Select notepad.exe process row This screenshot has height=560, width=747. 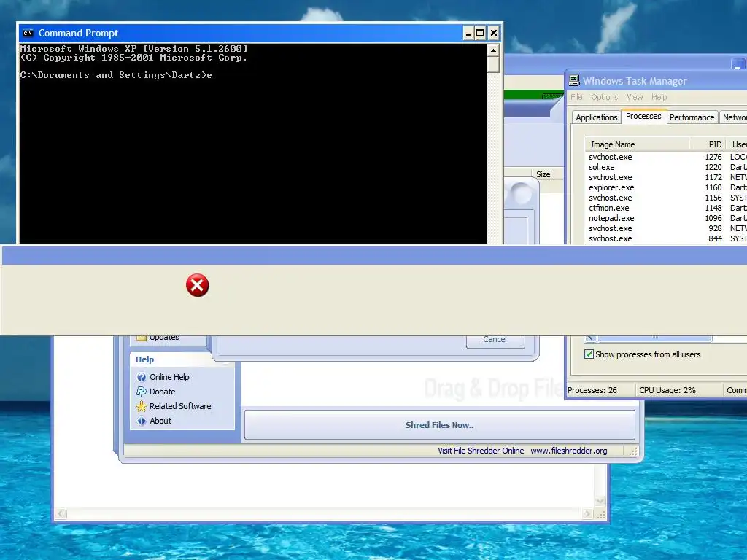coord(665,218)
